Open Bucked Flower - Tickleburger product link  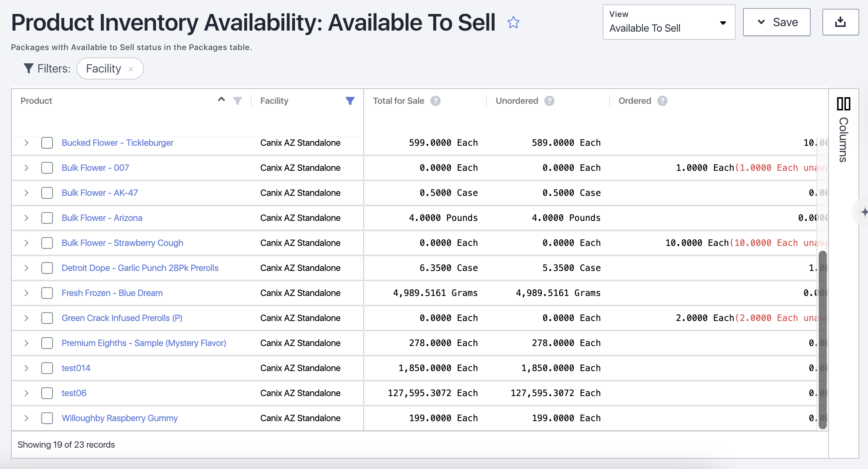pyautogui.click(x=117, y=143)
